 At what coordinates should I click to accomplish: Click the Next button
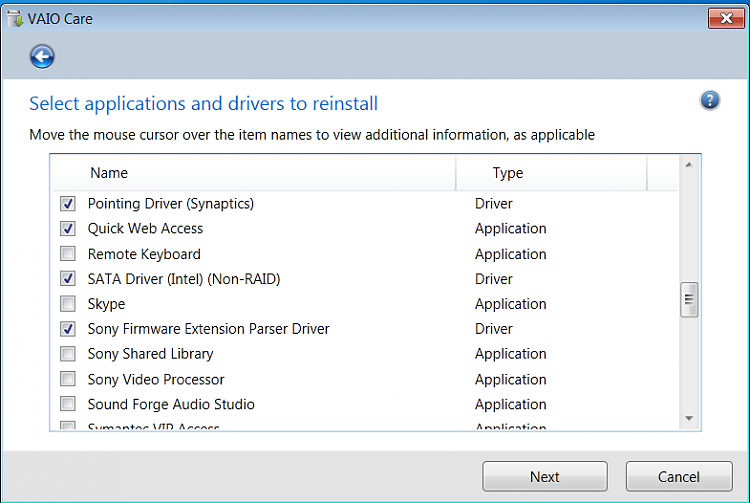pos(545,476)
